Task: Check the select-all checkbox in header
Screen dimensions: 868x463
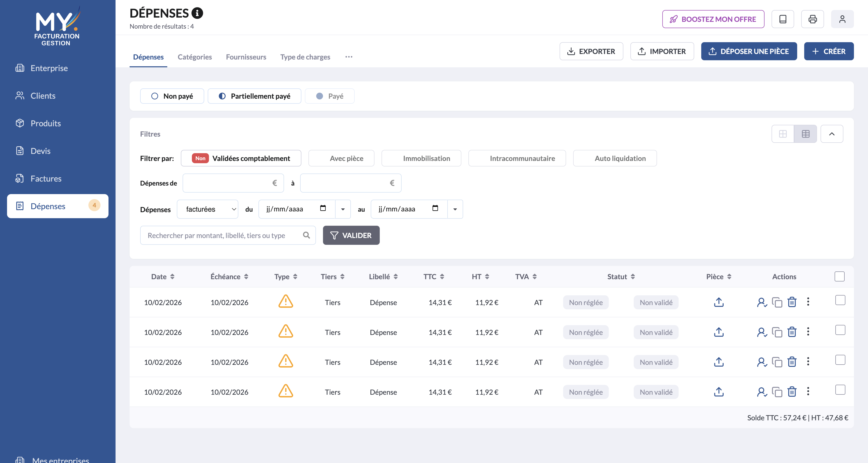Action: (839, 277)
